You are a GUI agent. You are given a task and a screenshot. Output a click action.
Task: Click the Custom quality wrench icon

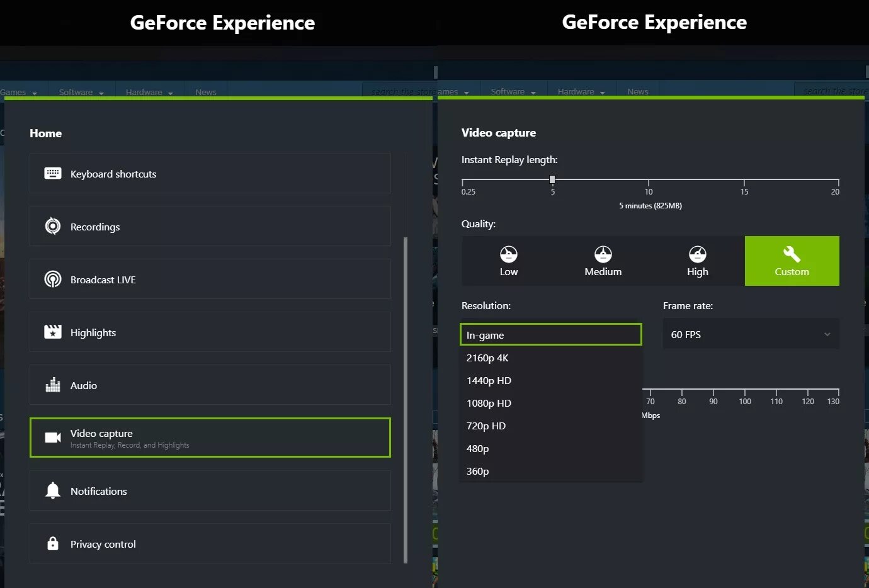click(x=792, y=254)
